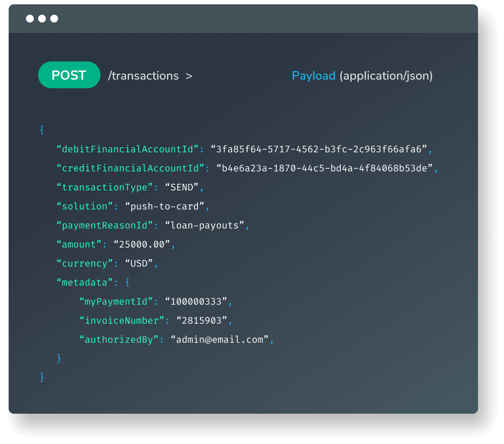Select the currency value "USD"
The image size is (504, 444).
point(139,264)
